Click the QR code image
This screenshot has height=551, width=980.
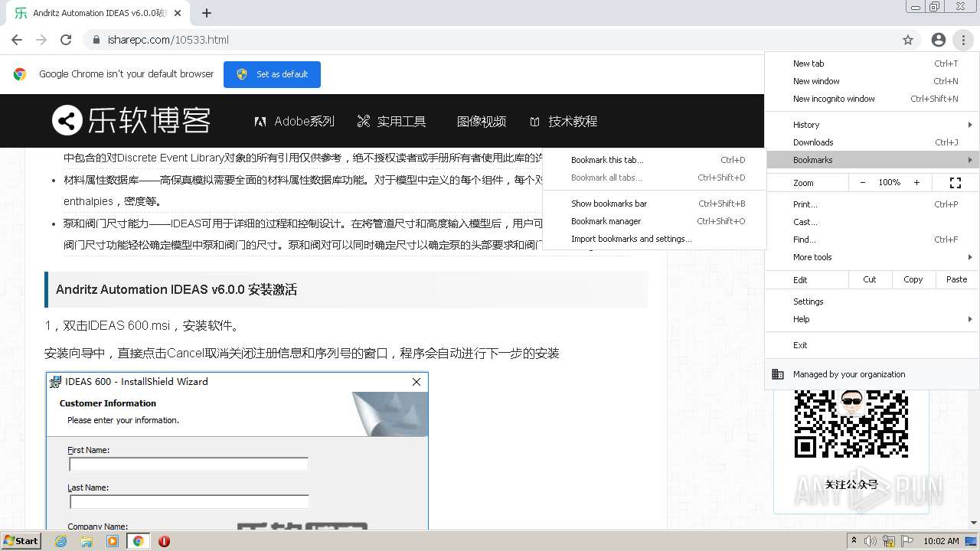tap(851, 425)
